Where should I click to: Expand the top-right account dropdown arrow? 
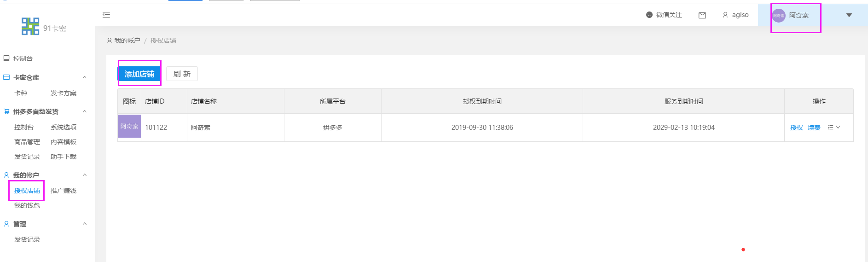849,15
